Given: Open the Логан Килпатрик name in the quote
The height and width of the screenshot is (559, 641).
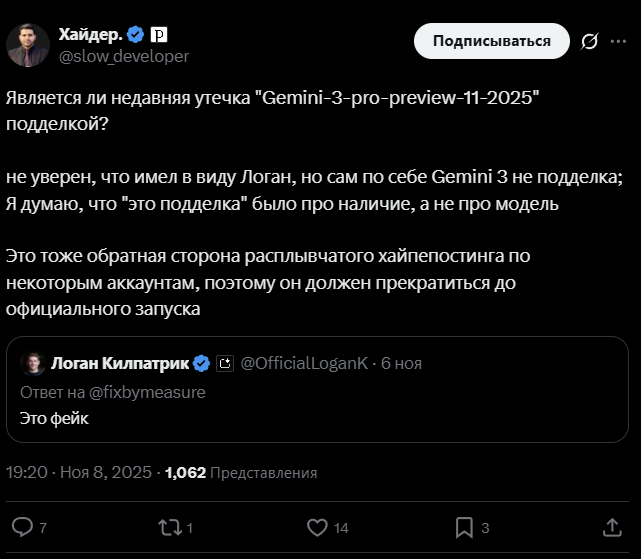Looking at the screenshot, I should 119,363.
